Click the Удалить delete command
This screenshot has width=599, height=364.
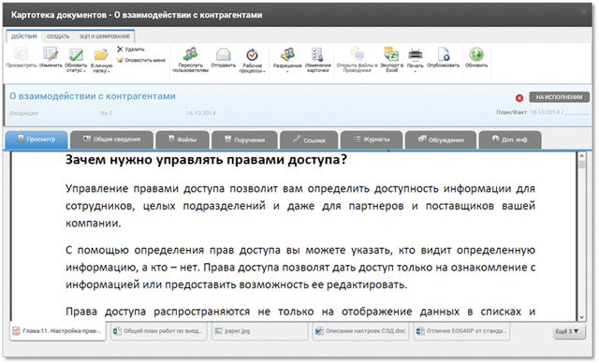pyautogui.click(x=131, y=50)
